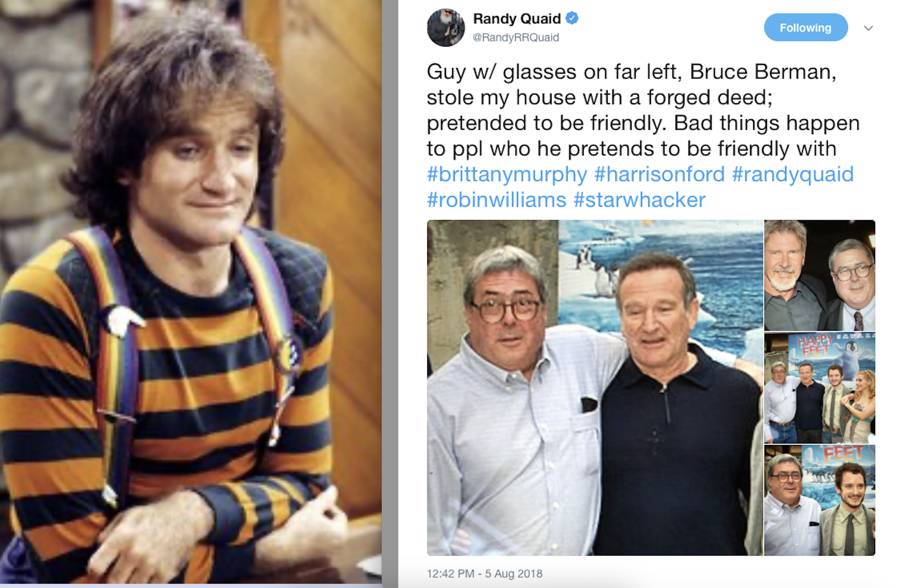Open the top-right tweet photo thumbnail
905x588 pixels.
coord(819,275)
